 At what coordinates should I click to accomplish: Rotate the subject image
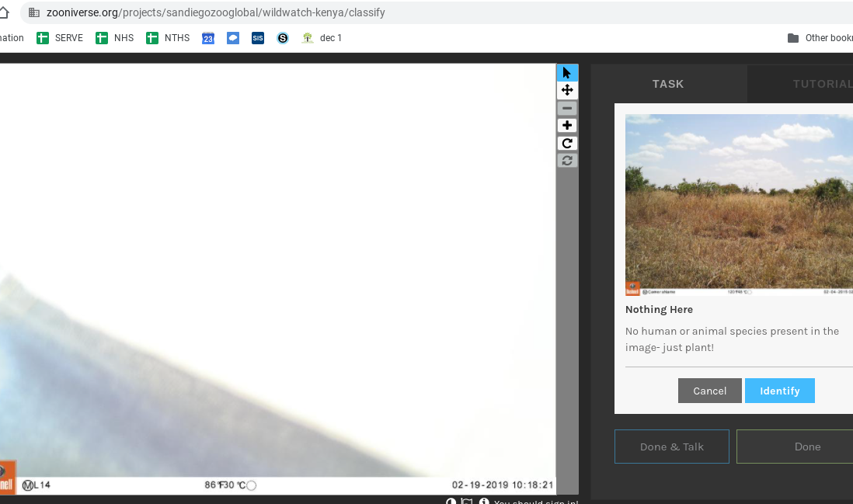(567, 144)
